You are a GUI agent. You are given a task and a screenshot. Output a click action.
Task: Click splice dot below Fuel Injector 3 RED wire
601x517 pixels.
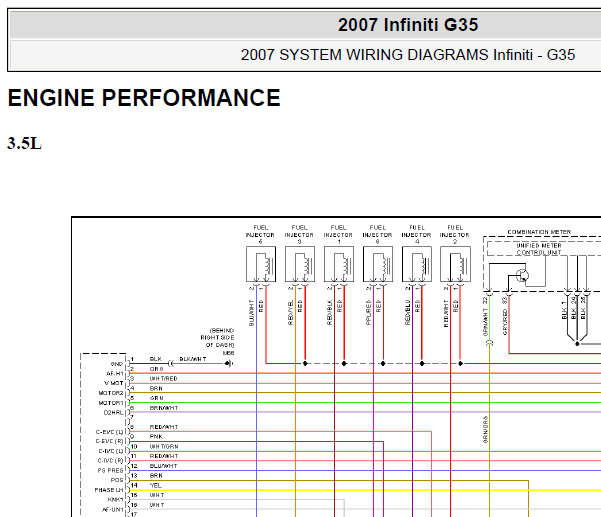tap(305, 363)
